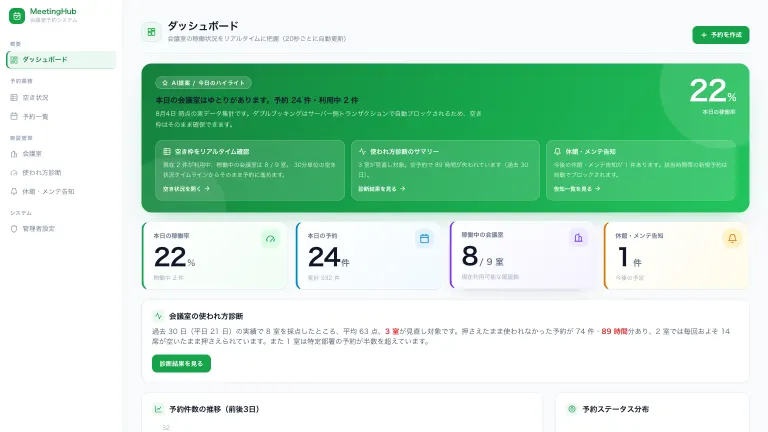
Task: Click the 予約件数の推移(前後3日) heading
Action: [x=214, y=409]
